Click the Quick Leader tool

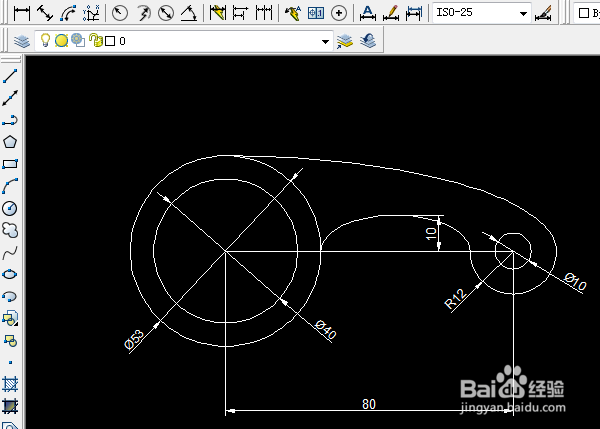pyautogui.click(x=293, y=13)
